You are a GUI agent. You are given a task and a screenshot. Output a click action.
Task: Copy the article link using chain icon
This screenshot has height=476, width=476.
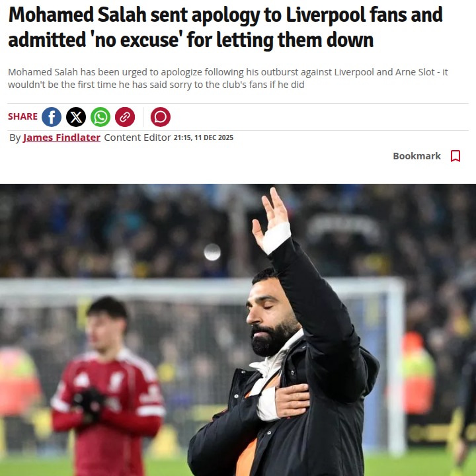point(125,117)
